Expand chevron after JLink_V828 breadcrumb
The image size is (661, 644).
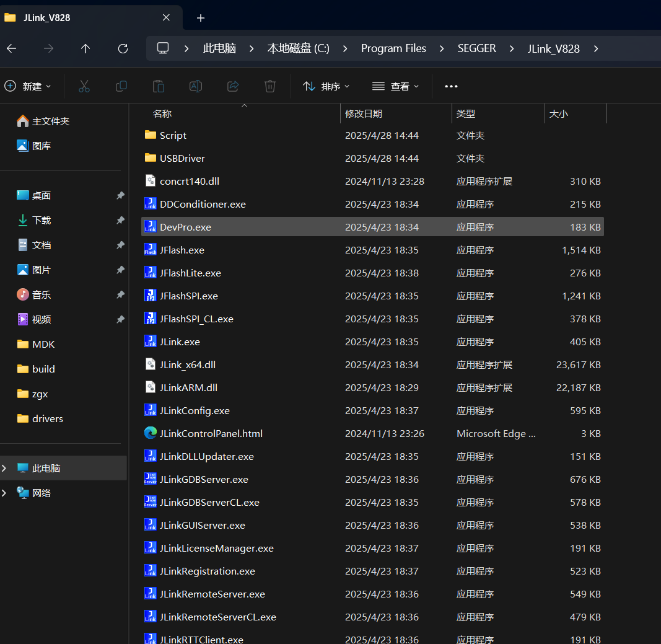(x=596, y=48)
